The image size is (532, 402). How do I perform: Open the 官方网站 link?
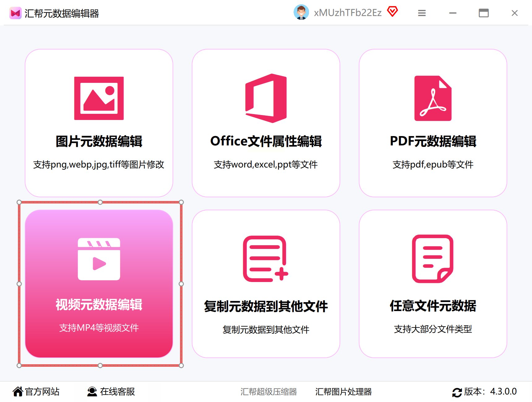click(x=42, y=391)
